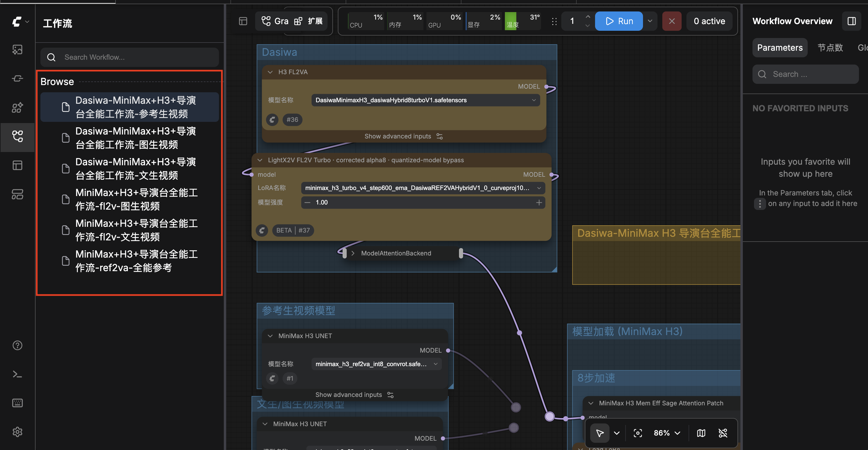Click the Run button
This screenshot has height=450, width=868.
coord(619,21)
